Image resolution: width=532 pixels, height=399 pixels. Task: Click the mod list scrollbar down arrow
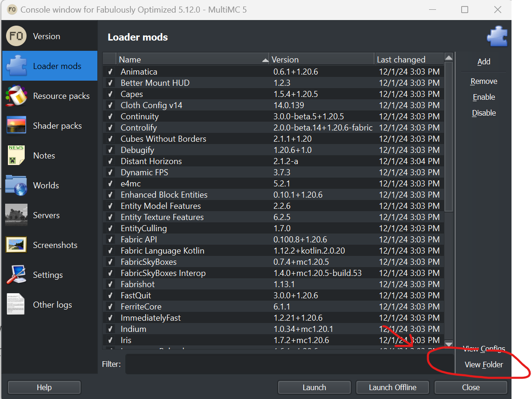point(449,344)
